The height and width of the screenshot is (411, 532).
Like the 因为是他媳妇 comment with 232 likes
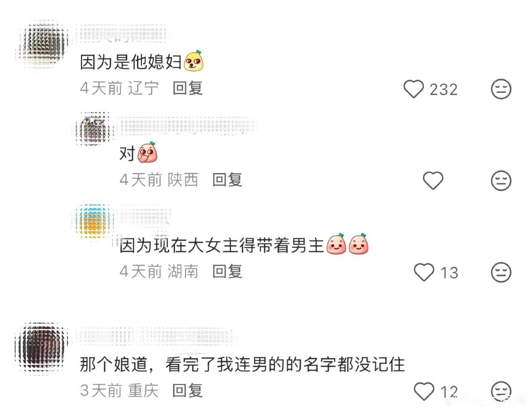414,89
